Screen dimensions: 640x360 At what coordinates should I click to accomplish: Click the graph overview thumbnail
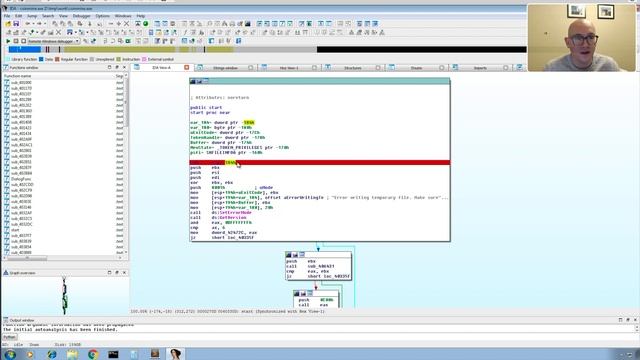(64, 296)
